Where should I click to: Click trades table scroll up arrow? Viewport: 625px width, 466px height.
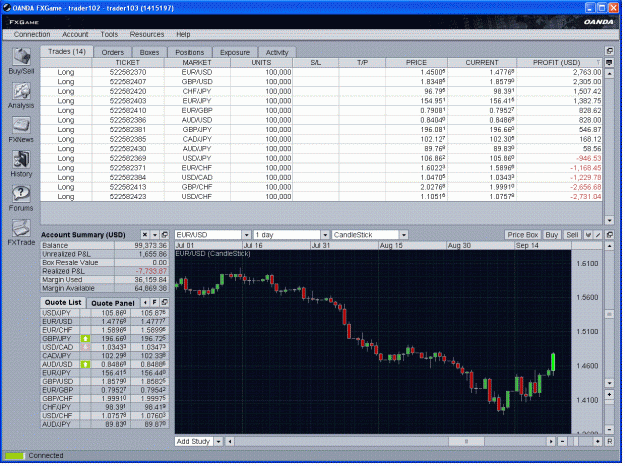click(x=609, y=74)
